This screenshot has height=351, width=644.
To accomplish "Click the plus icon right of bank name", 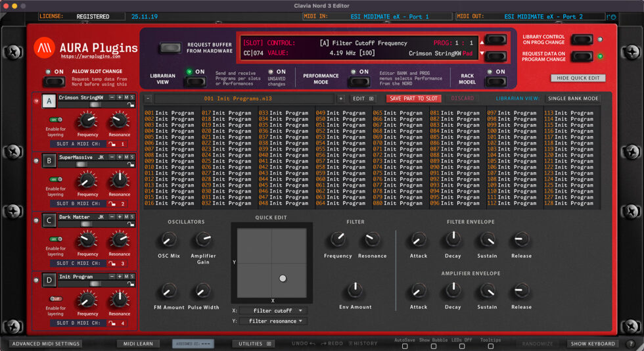I will point(341,99).
